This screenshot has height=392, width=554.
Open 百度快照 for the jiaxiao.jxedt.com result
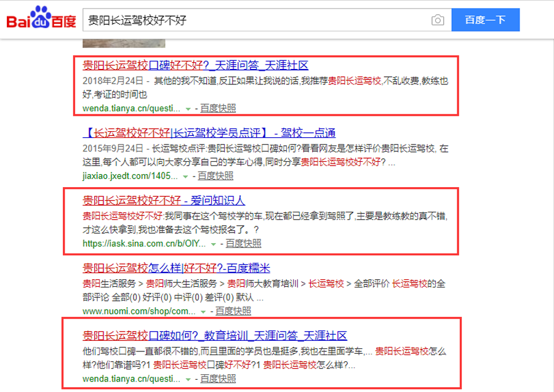(x=215, y=176)
